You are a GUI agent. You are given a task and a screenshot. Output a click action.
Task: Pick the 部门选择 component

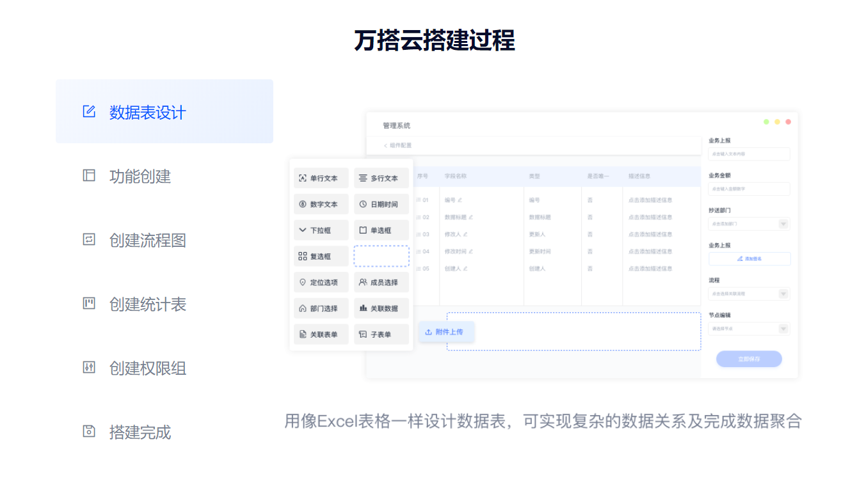coord(321,308)
